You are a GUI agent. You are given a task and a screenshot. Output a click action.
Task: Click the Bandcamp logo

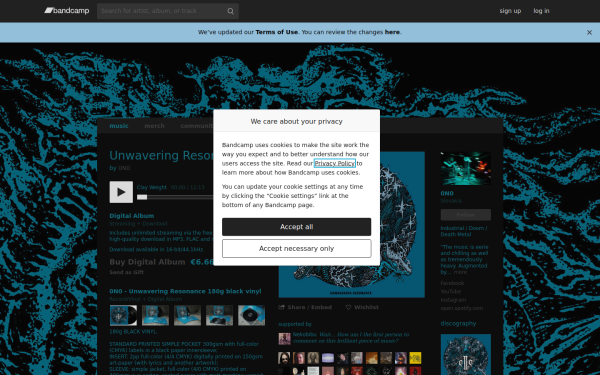(x=67, y=11)
